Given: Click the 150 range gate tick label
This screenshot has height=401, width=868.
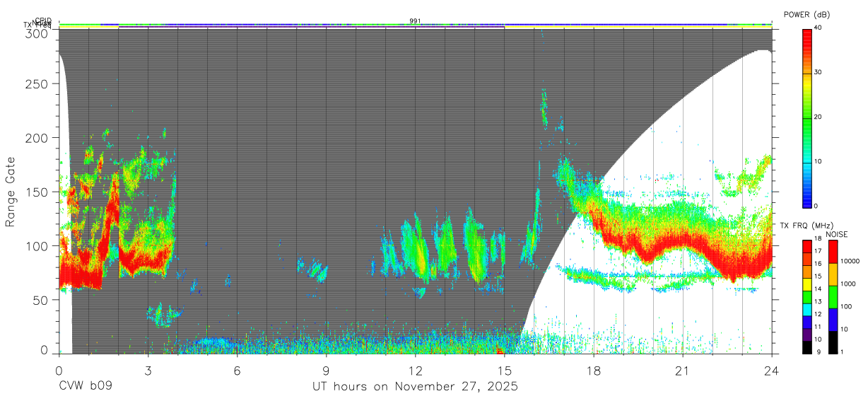Looking at the screenshot, I should [x=38, y=192].
